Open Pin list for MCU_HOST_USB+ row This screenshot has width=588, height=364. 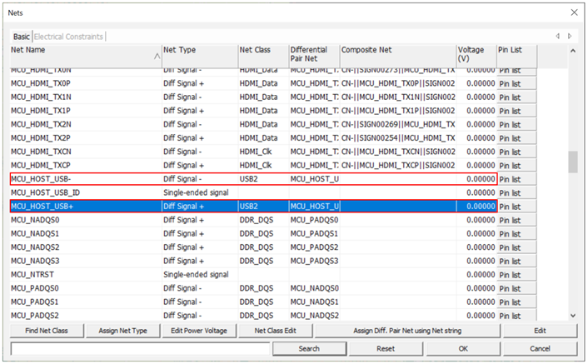516,207
